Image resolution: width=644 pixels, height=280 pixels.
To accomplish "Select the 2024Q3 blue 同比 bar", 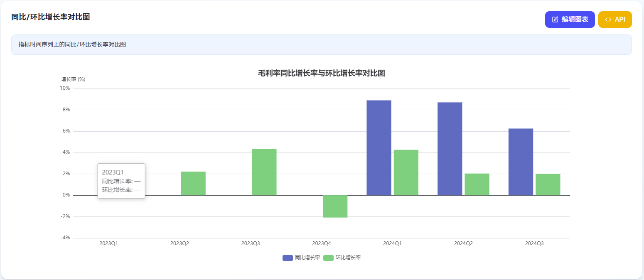I will 521,162.
